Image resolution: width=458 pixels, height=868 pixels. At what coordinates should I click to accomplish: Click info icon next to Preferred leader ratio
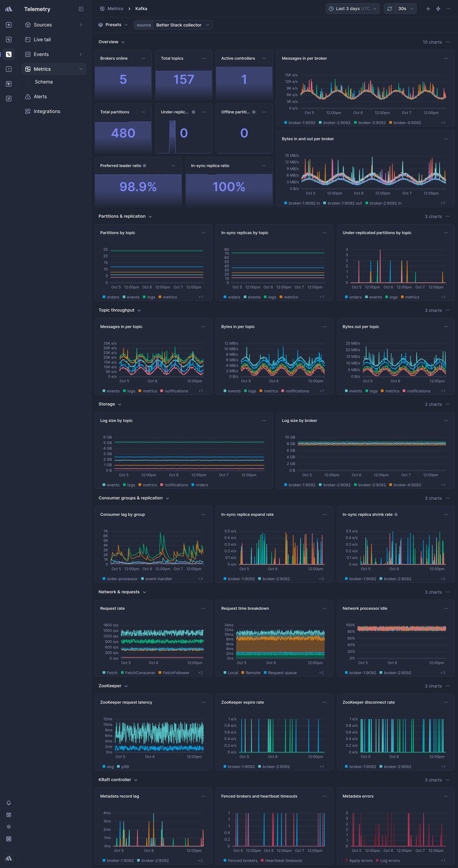(145, 166)
